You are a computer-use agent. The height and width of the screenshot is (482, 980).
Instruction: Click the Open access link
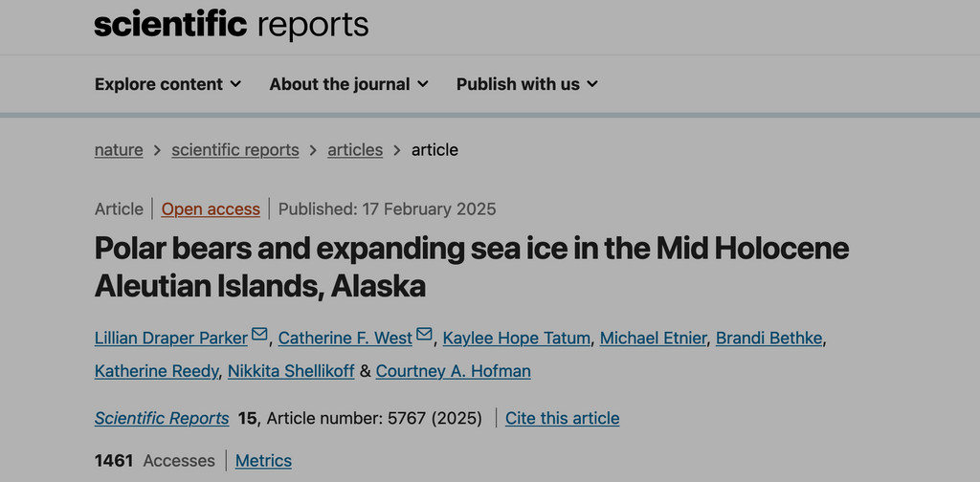point(211,209)
